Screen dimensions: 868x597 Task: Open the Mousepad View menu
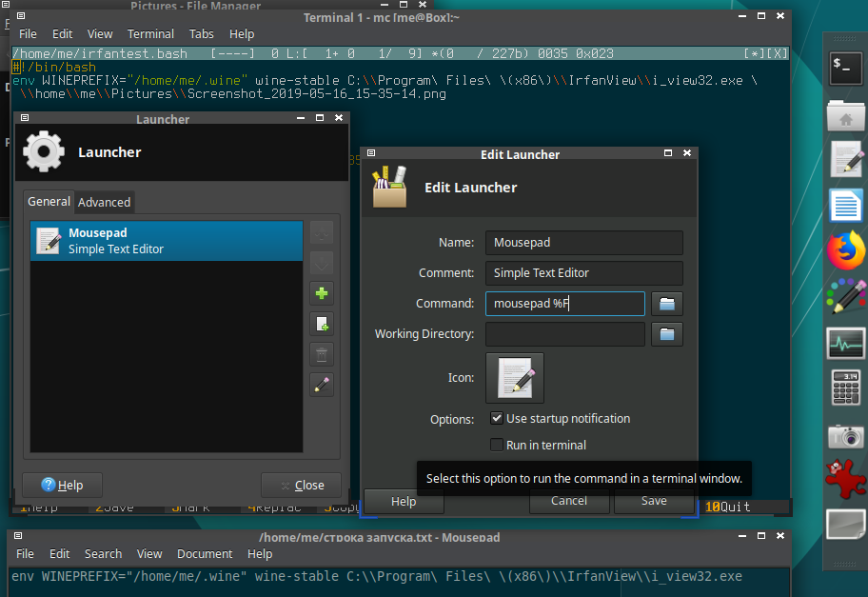coord(149,554)
